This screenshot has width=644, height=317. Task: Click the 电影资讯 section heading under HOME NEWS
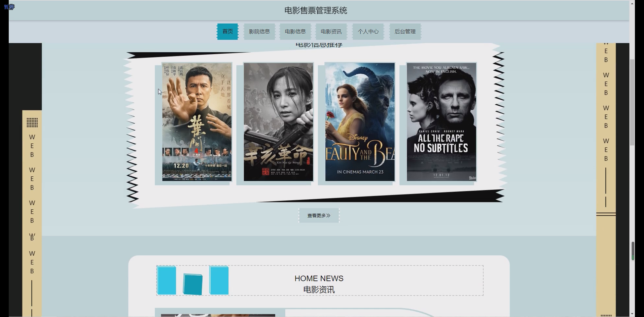pyautogui.click(x=319, y=289)
